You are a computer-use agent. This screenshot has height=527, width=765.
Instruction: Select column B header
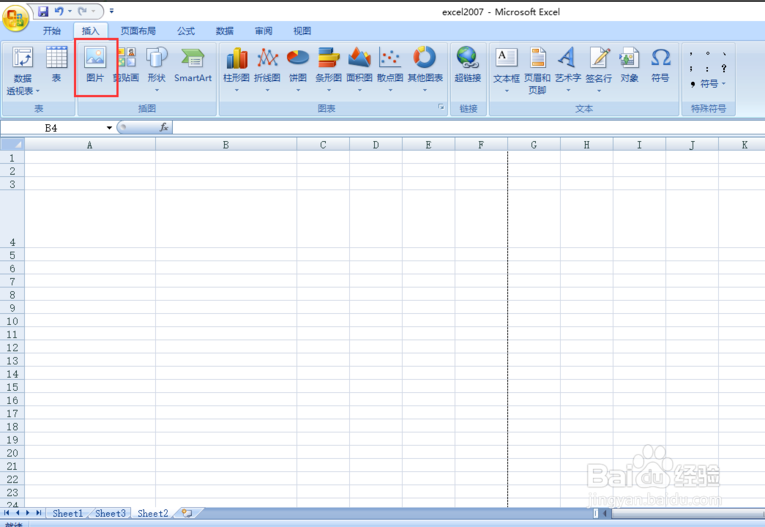pyautogui.click(x=226, y=145)
